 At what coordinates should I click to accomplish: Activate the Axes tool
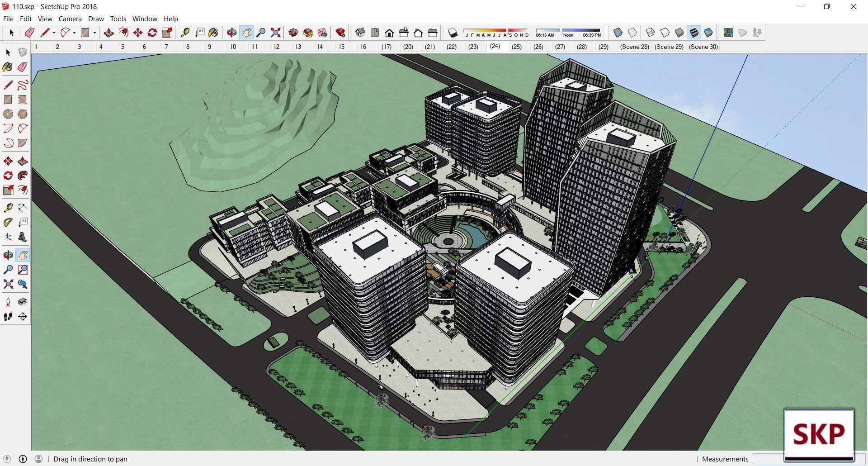point(8,237)
